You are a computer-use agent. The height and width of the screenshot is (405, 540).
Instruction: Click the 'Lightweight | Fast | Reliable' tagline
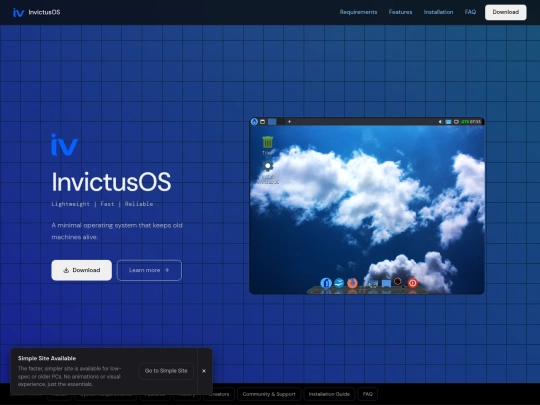coord(102,204)
